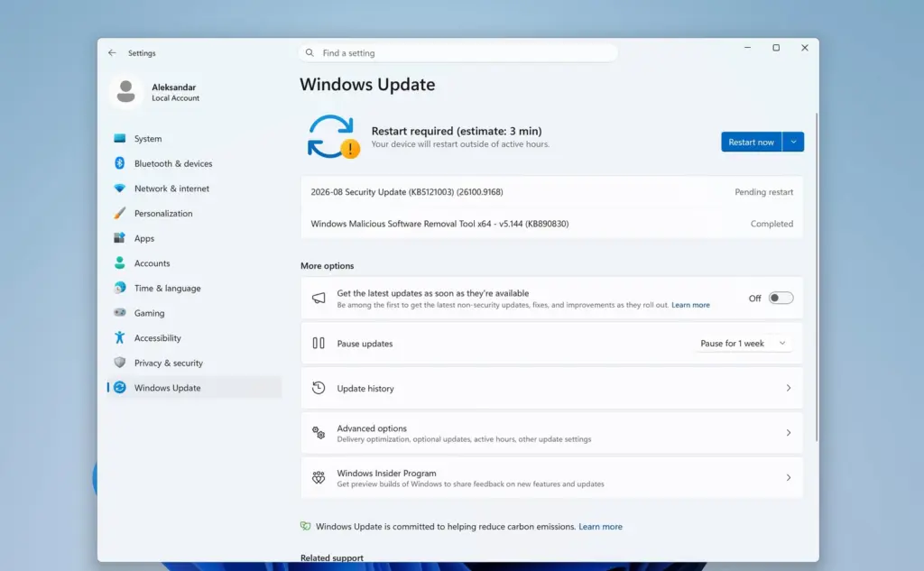Click the Aleksandar account avatar
The height and width of the screenshot is (571, 924).
click(125, 92)
